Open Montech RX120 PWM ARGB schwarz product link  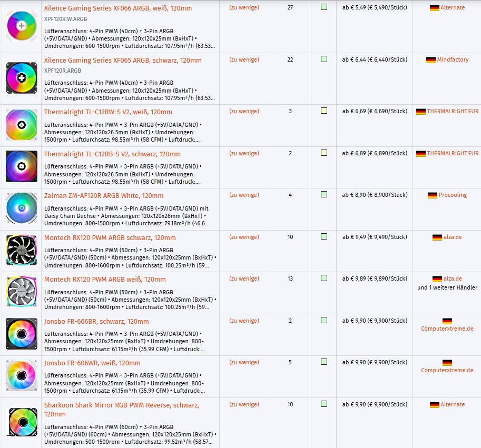[x=110, y=238]
